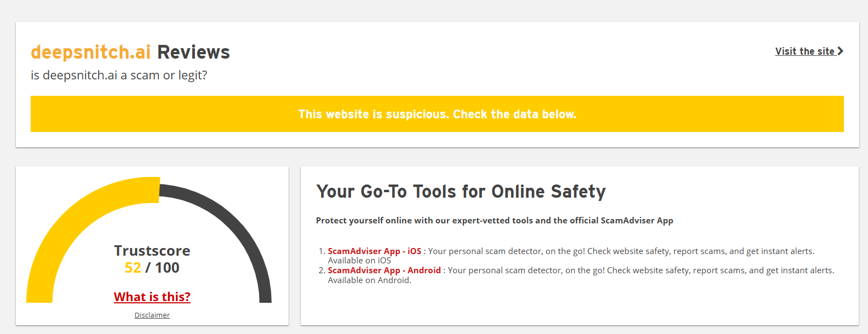Open the ScamAdviser App - Android link

pos(384,270)
